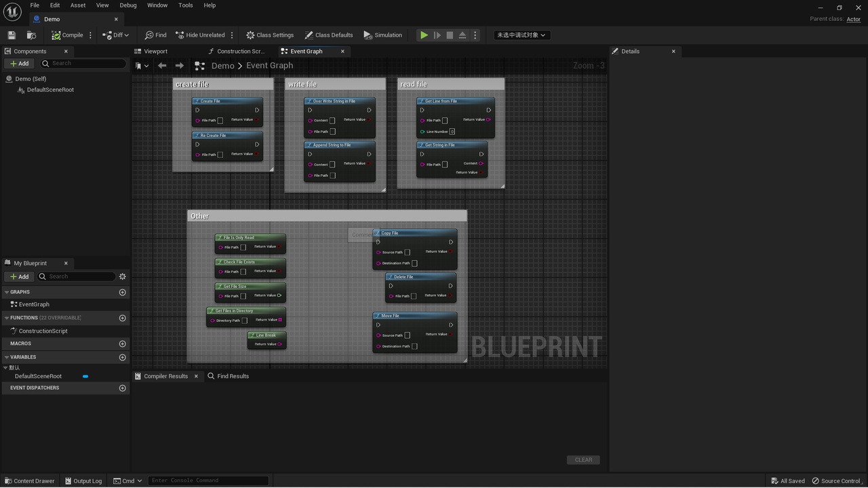Click DefaultSceneRoot variable type color pill

click(85, 376)
